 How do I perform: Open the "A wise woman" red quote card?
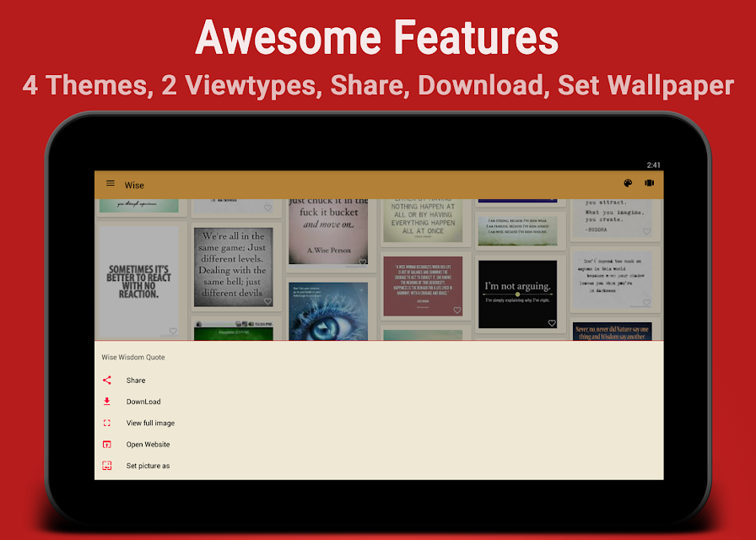click(423, 286)
